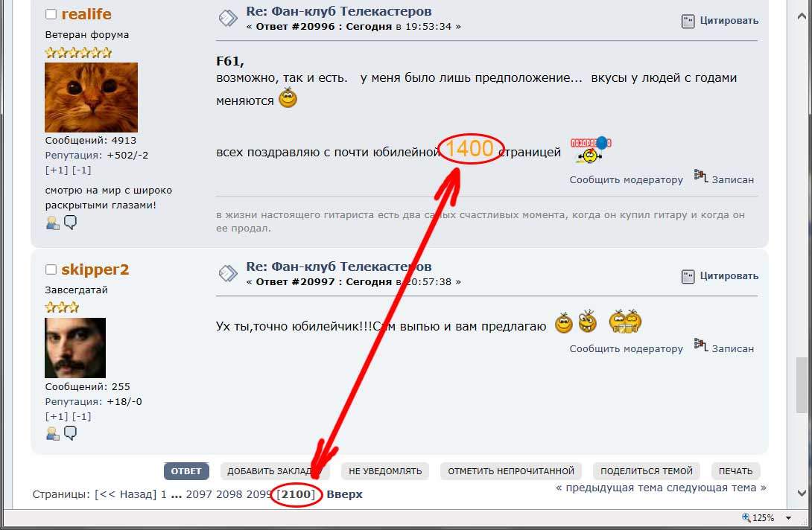This screenshot has width=812, height=530.
Task: Tick the checkbox next to realife
Action: click(51, 14)
